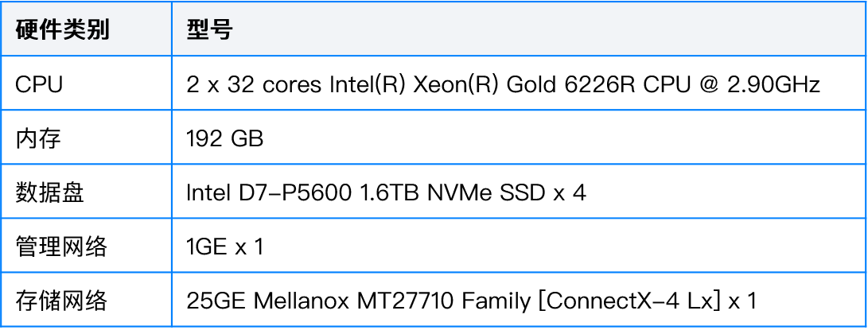Select the 管理网络 row label
Viewport: 868px width, 330px height.
61,247
